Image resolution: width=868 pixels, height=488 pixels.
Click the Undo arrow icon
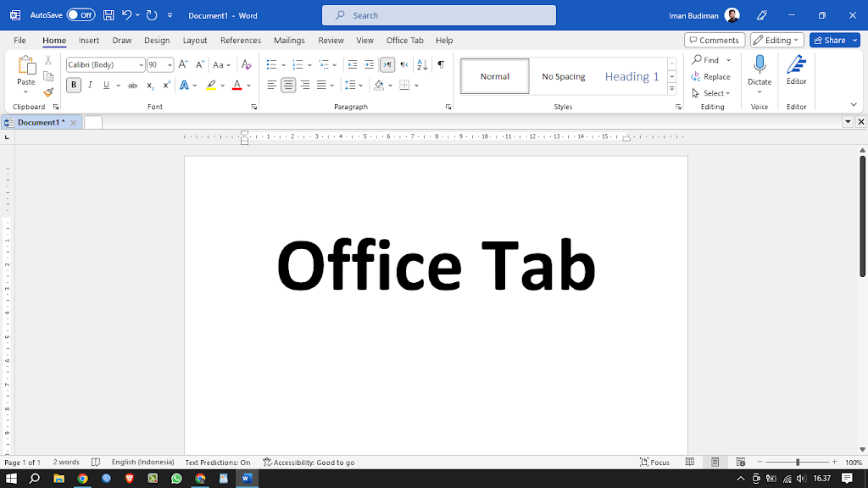coord(127,15)
